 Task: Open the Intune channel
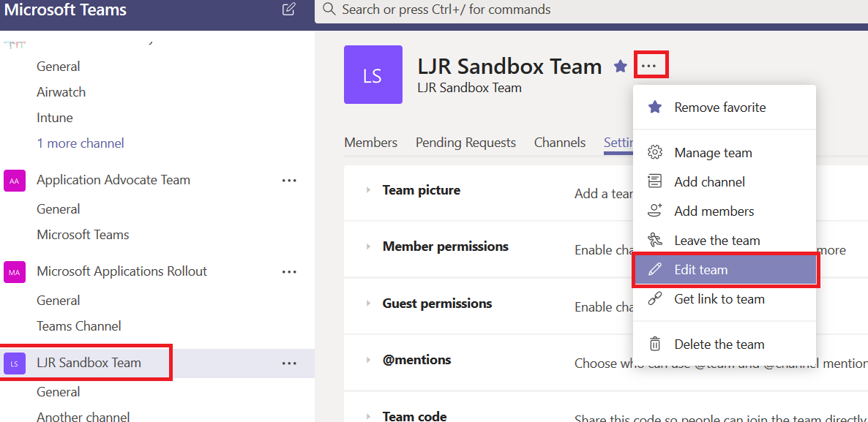[55, 118]
